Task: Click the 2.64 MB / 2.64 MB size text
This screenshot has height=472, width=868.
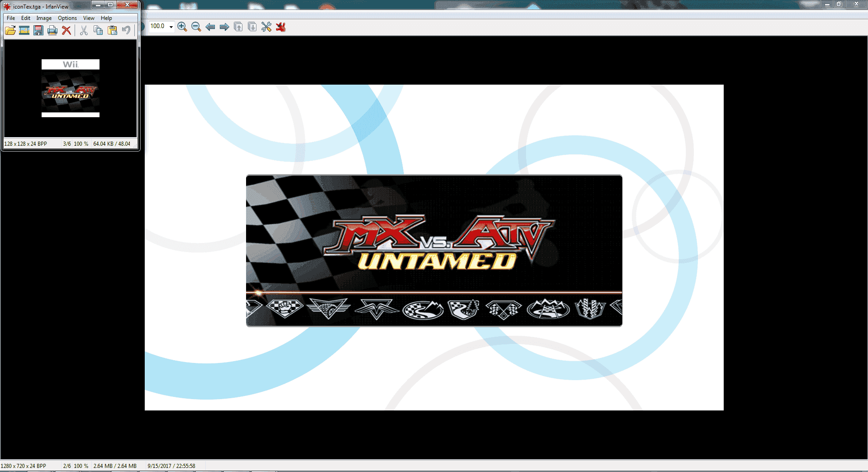Action: (x=115, y=466)
